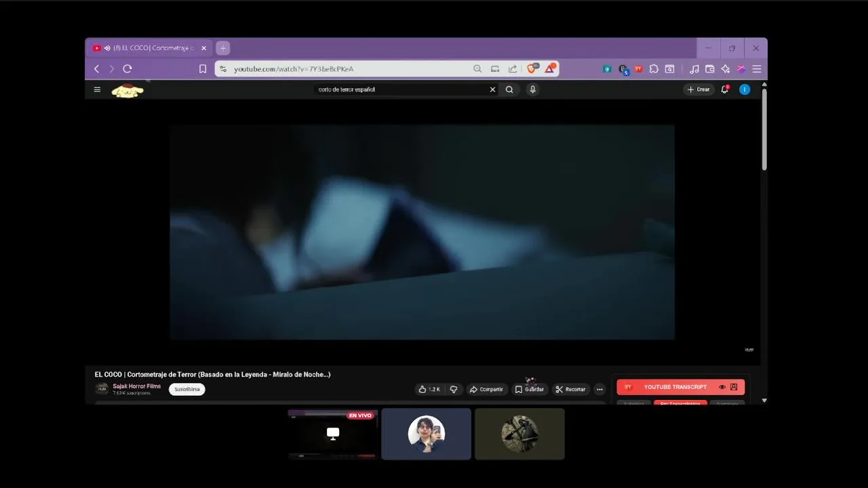
Task: Open the music note playlist icon
Action: tap(694, 68)
